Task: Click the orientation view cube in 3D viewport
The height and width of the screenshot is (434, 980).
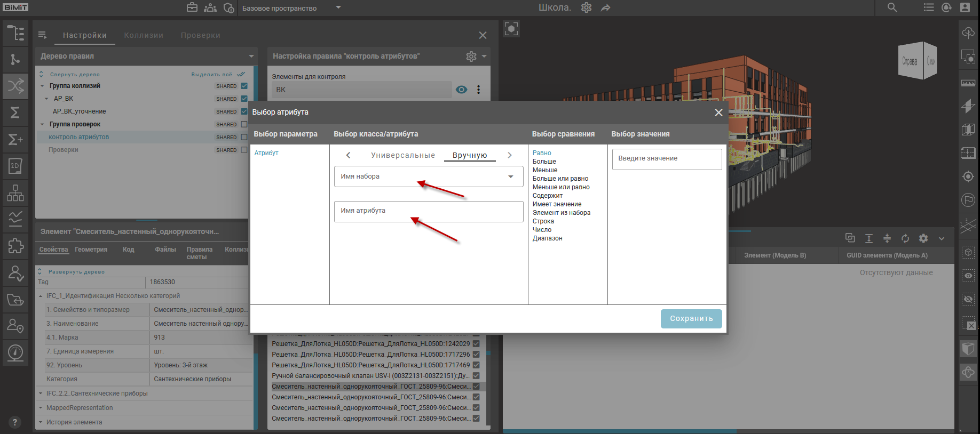Action: pyautogui.click(x=918, y=61)
